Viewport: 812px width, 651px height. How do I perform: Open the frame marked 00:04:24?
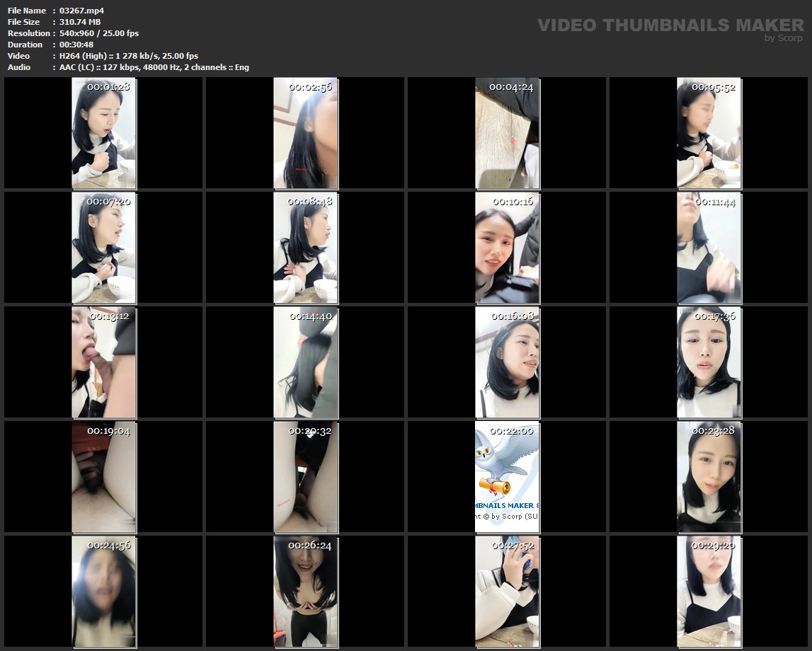(x=507, y=133)
